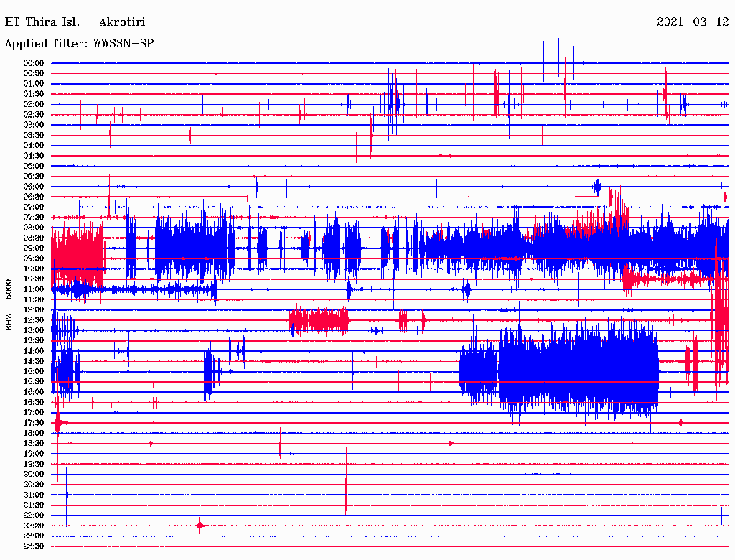The image size is (735, 560).
Task: Click the 11:00 time label
Action: (x=34, y=289)
